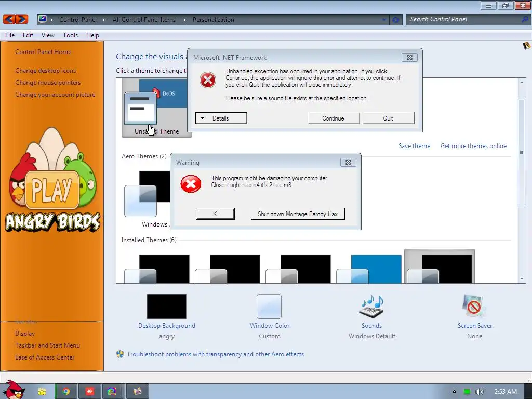The height and width of the screenshot is (399, 532).
Task: Select the Unsaved Theme thumbnail
Action: click(x=156, y=108)
